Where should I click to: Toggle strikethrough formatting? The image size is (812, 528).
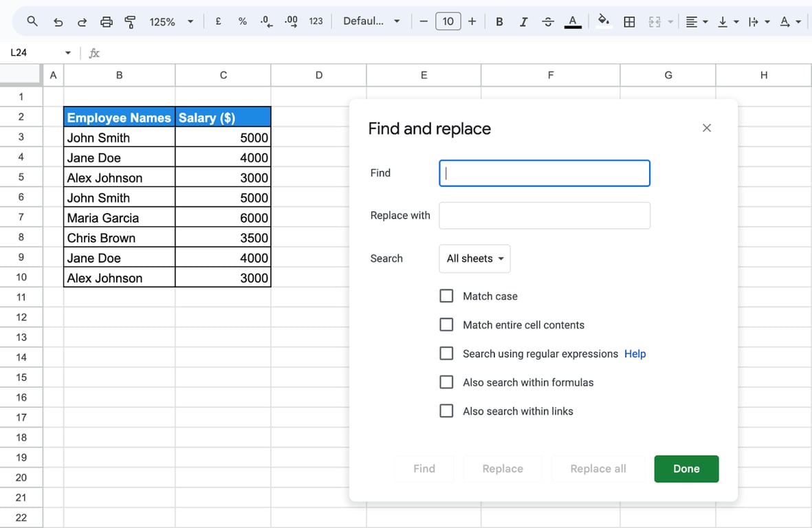548,22
